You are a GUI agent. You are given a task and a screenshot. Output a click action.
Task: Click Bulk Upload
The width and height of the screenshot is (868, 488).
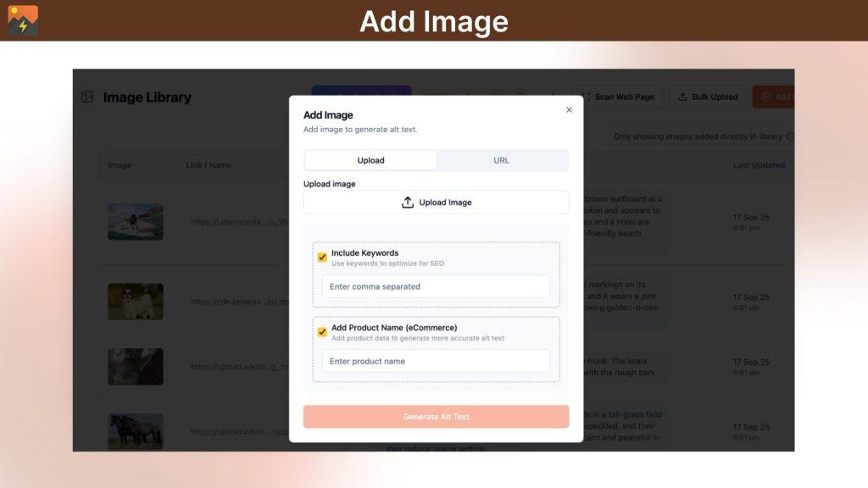[x=707, y=97]
